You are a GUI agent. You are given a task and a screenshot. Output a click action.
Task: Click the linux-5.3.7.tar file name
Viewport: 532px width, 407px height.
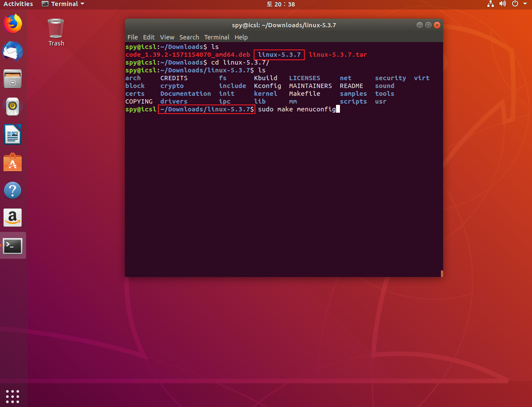338,55
